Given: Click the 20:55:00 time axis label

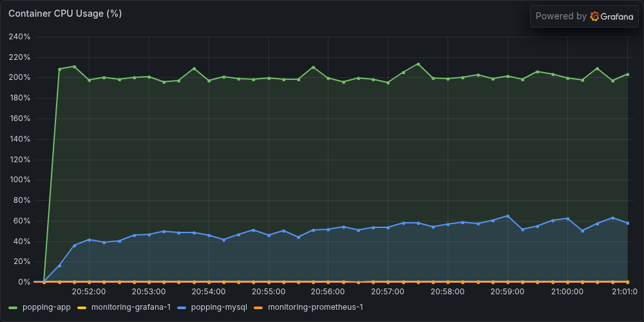Looking at the screenshot, I should click(269, 292).
